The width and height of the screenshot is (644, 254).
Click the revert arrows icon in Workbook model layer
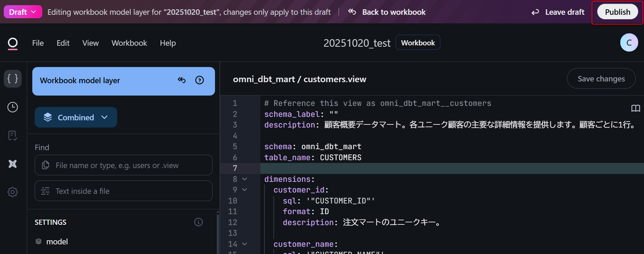coord(182,80)
